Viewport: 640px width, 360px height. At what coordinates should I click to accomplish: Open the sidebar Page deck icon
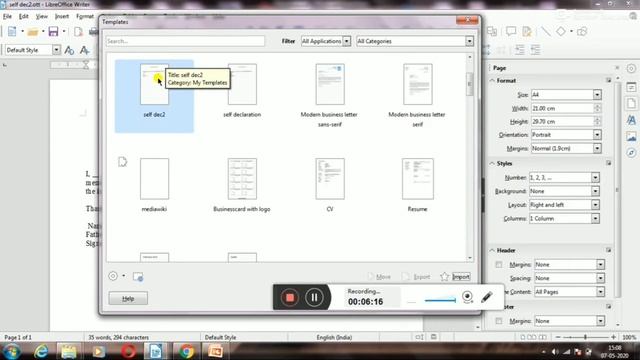point(631,103)
